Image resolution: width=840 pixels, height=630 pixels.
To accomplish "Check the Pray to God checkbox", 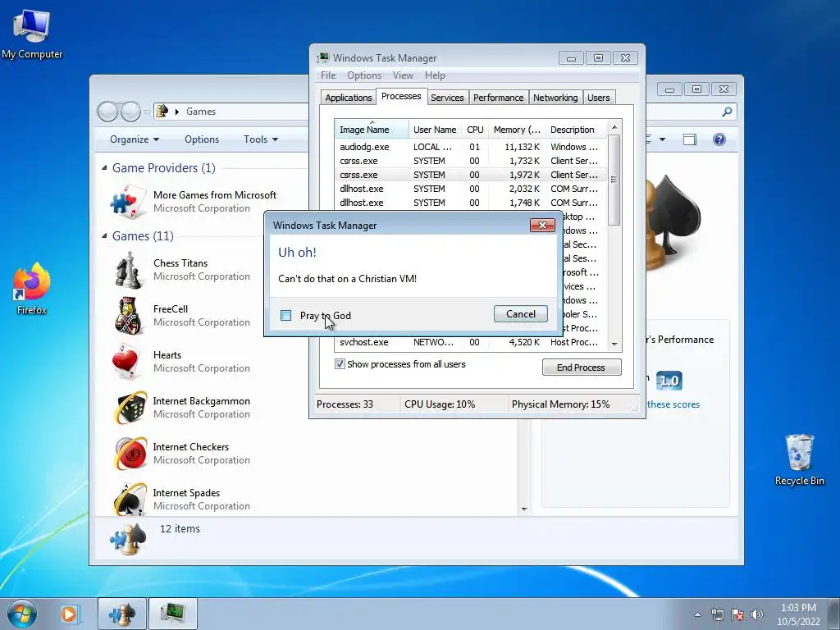I will pos(286,316).
